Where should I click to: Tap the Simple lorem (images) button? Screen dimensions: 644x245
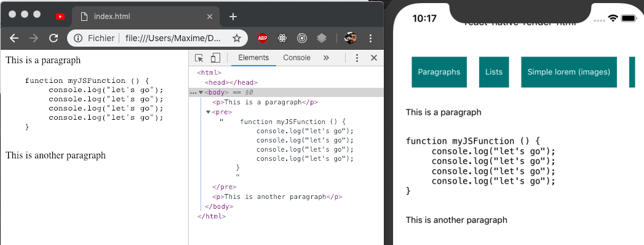(569, 72)
